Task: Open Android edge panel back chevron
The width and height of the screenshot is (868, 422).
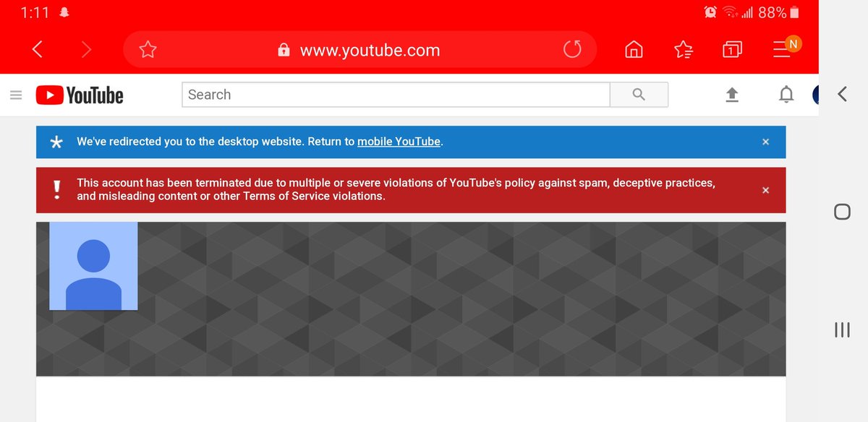Action: tap(842, 94)
